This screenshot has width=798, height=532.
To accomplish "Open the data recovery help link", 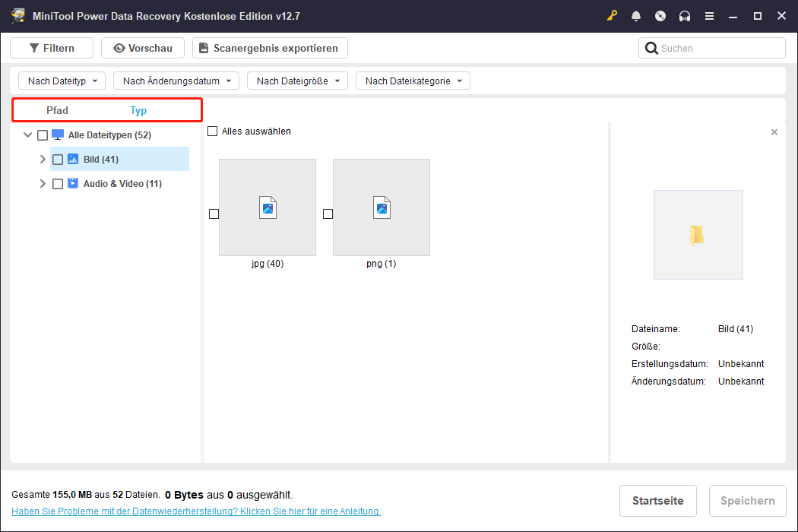I will pos(196,511).
